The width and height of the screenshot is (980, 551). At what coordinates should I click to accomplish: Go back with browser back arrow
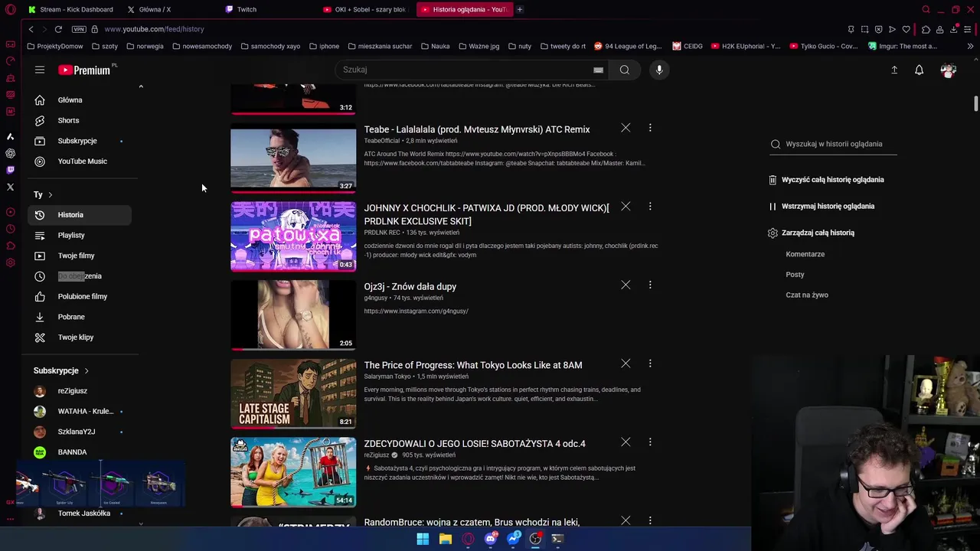pyautogui.click(x=31, y=29)
